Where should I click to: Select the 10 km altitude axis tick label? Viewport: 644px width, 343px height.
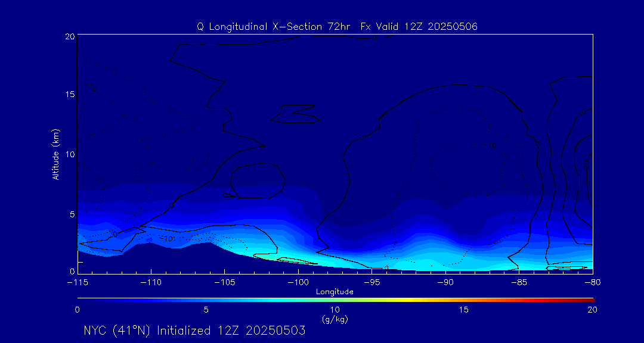coord(69,154)
